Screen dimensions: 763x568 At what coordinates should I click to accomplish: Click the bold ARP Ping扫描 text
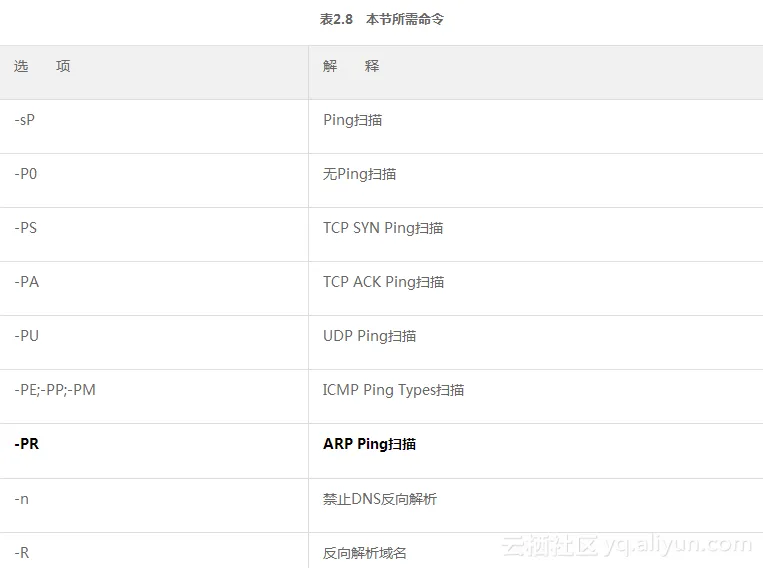369,444
